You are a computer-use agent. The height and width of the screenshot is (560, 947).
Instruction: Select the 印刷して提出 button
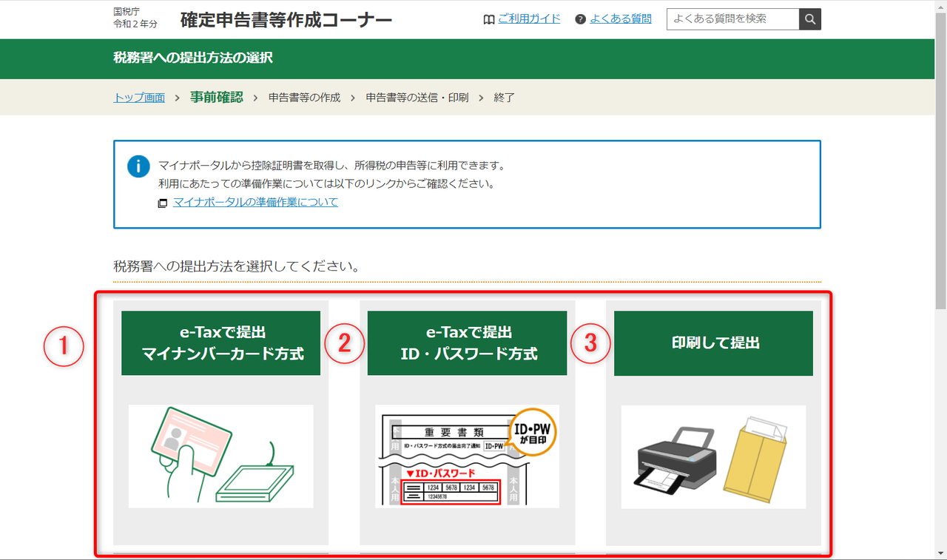pyautogui.click(x=714, y=343)
